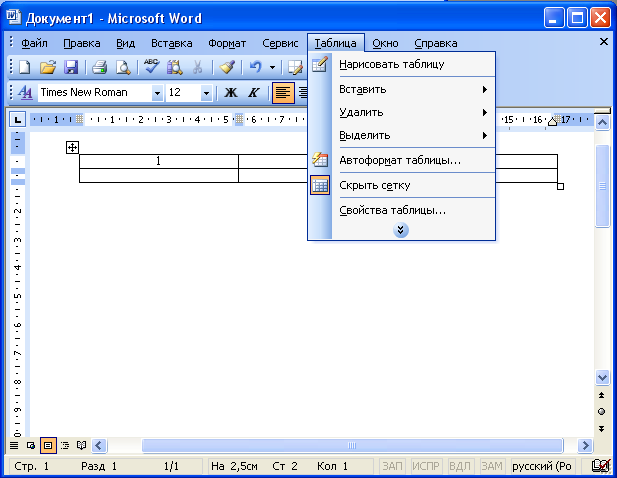Switch to Normal view
617x478 pixels.
click(14, 445)
